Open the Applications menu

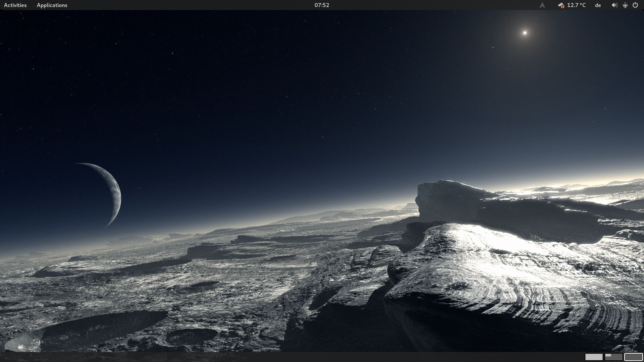tap(52, 5)
